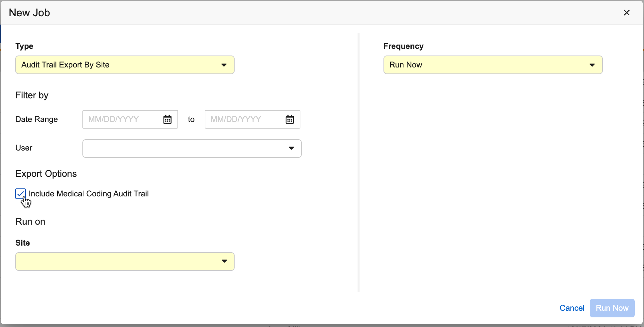Screen dimensions: 644x327
Task: Click the Frequency dropdown caret icon
Action: coord(592,65)
